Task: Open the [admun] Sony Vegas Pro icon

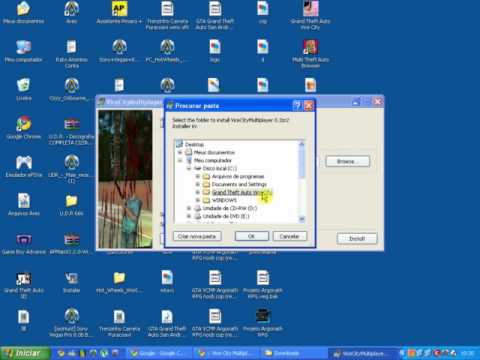Action: click(x=71, y=322)
